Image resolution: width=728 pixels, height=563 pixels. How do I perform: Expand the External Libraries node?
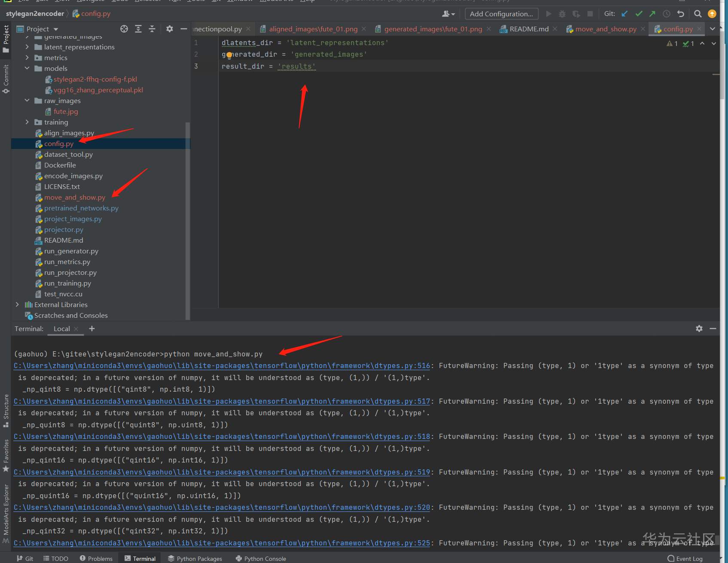[17, 304]
